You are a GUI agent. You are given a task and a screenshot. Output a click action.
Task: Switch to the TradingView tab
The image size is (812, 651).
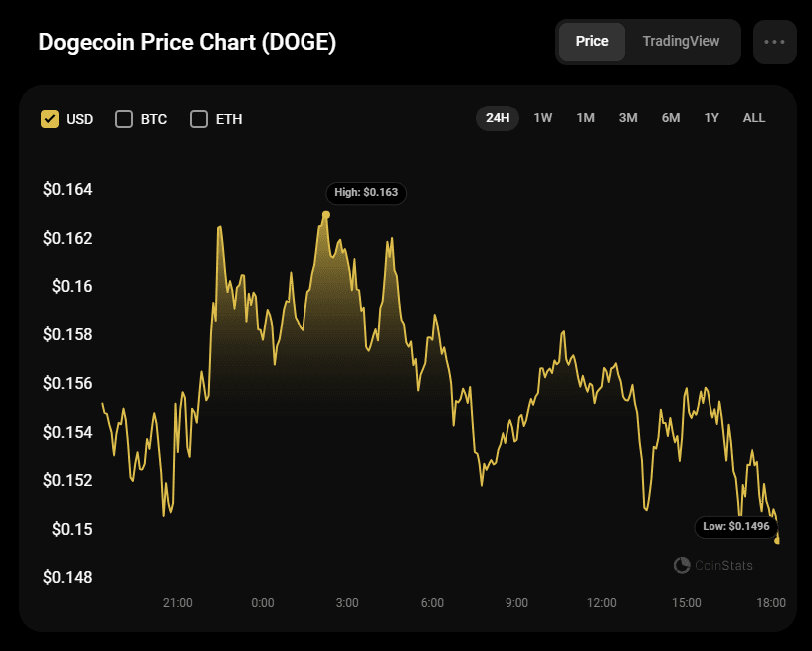(681, 42)
